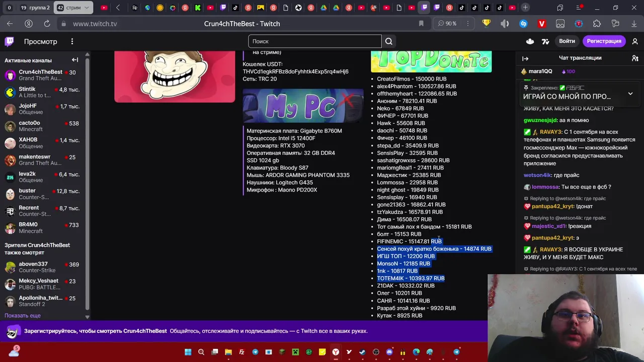Click the gold trophy extension icon
Viewport: 644px width, 362px height.
click(486, 24)
